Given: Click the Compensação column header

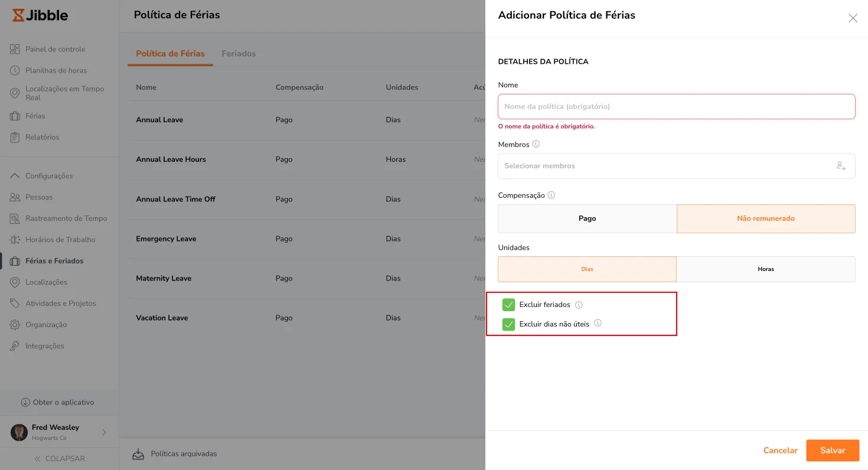Looking at the screenshot, I should [x=299, y=87].
